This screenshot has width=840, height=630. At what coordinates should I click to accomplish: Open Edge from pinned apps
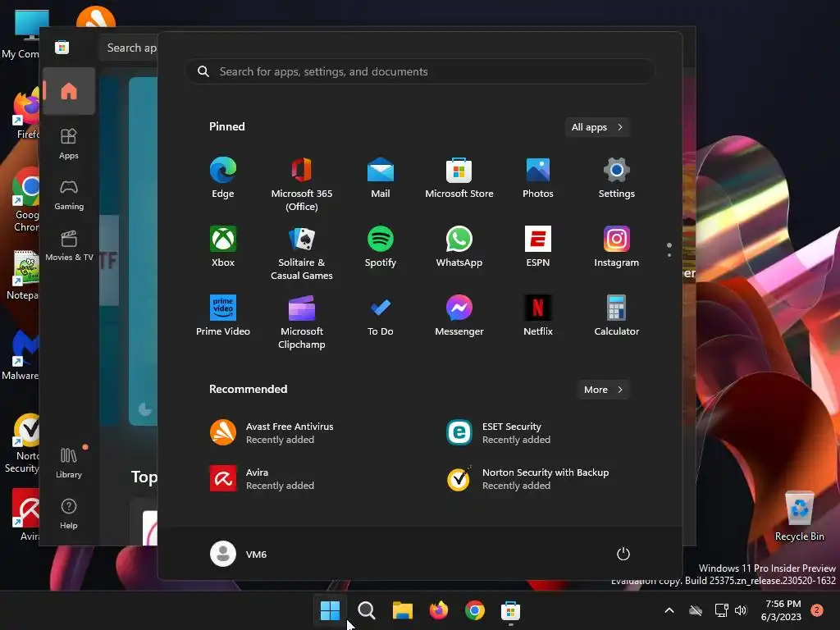(x=223, y=178)
